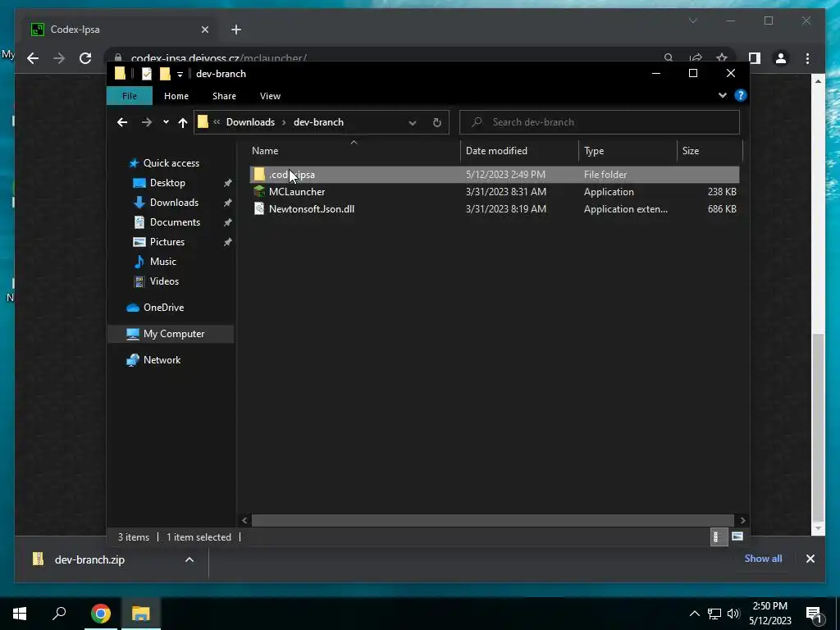The height and width of the screenshot is (630, 840).
Task: Click the scroll-right arrow of file list
Action: point(742,520)
